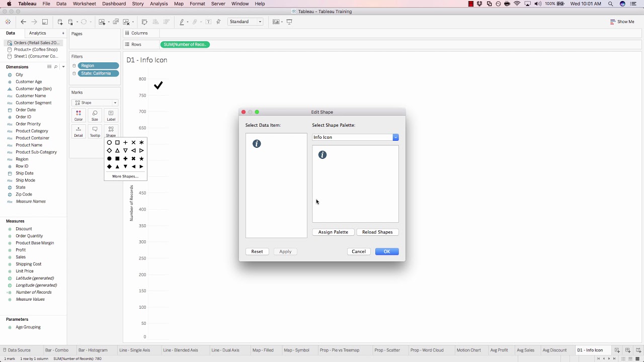
Task: Enter Presentation Mode from the toolbar
Action: [288, 22]
